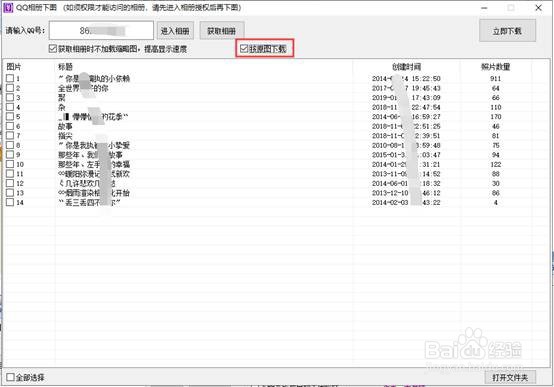Check the box for album row 5
The image size is (554, 387).
(10, 116)
